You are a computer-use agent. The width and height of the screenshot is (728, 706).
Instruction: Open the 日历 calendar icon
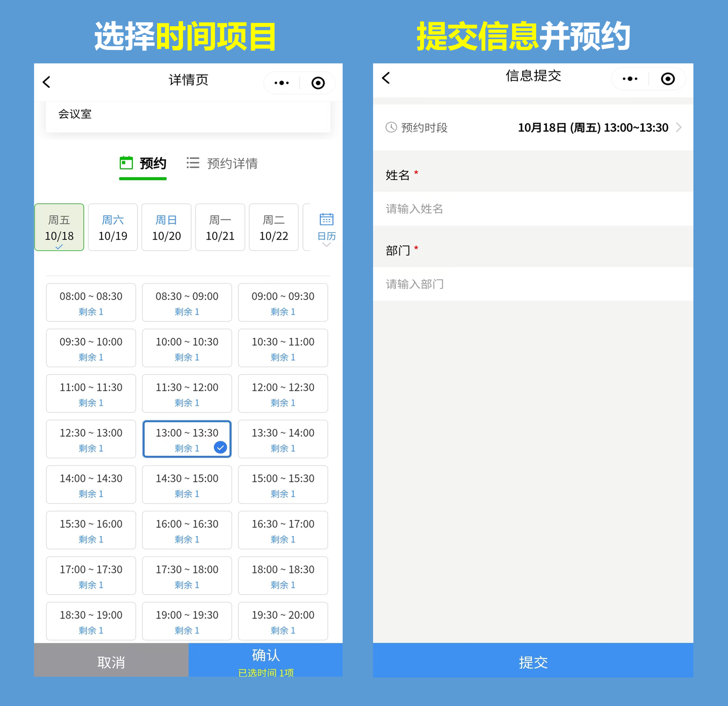coord(327,219)
